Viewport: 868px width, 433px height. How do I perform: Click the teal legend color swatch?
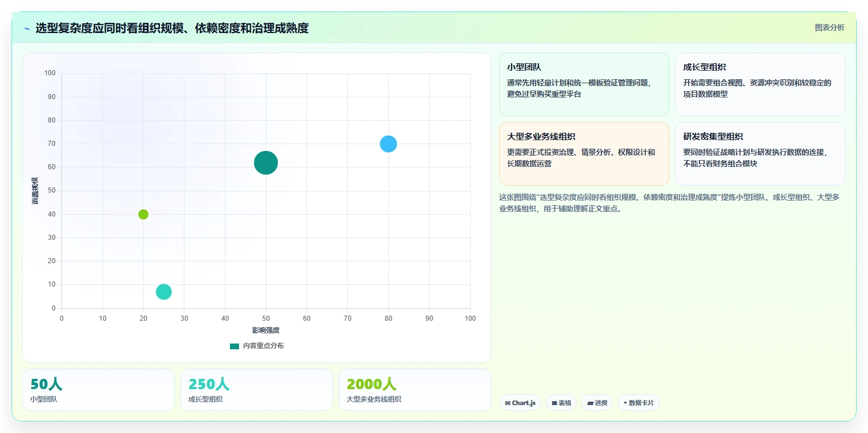pos(235,346)
